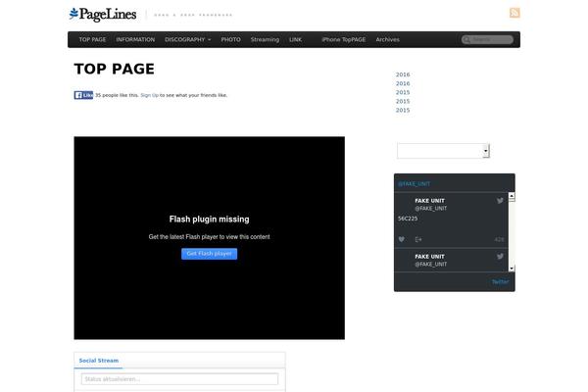Switch to the Social Stream tab
This screenshot has height=392, width=588.
(x=99, y=361)
